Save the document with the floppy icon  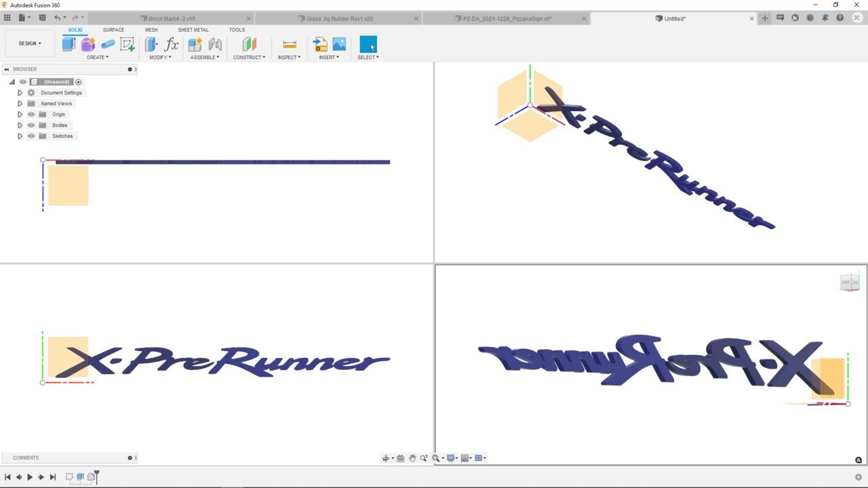[43, 18]
